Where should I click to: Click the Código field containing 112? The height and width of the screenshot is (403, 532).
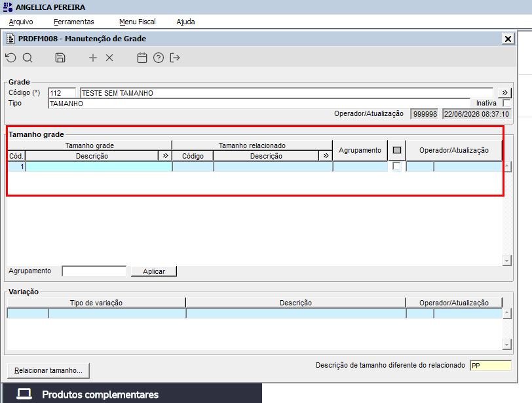pyautogui.click(x=62, y=93)
